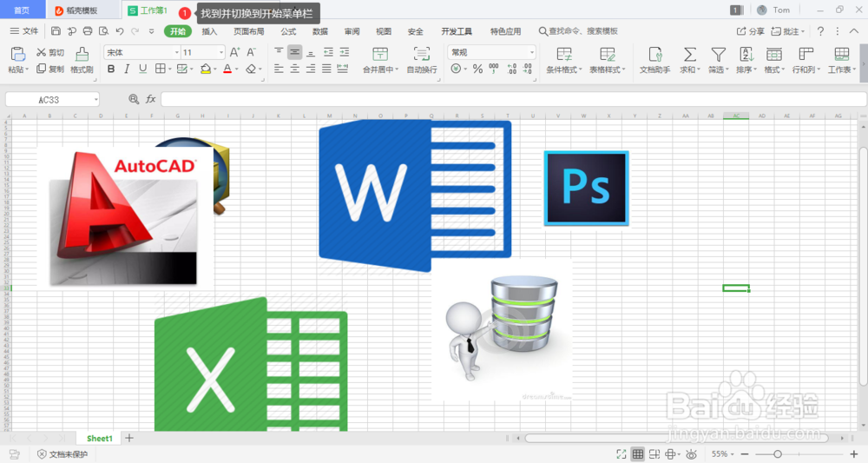Screen dimensions: 868x463
Task: Increase font size with A+ icon
Action: (x=234, y=53)
